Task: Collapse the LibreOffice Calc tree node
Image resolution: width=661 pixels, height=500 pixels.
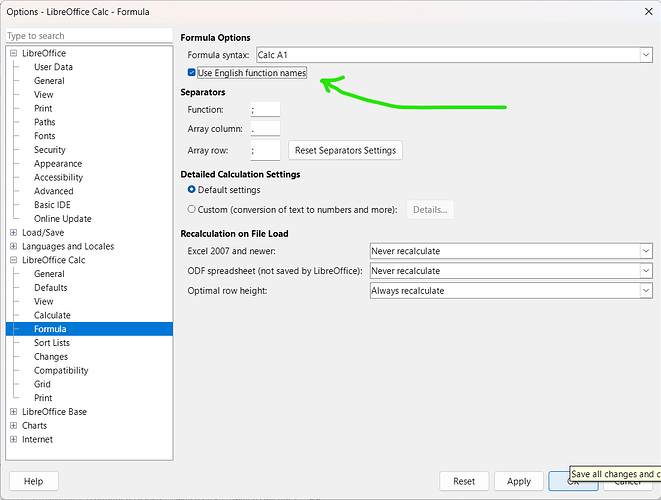Action: tap(13, 260)
